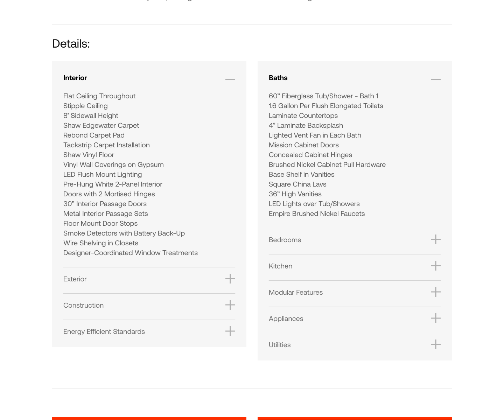Expand the Exterior details section
This screenshot has height=420, width=504.
point(75,279)
